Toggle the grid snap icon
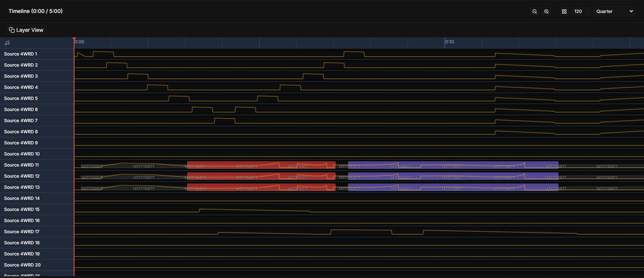The image size is (644, 278). (564, 11)
